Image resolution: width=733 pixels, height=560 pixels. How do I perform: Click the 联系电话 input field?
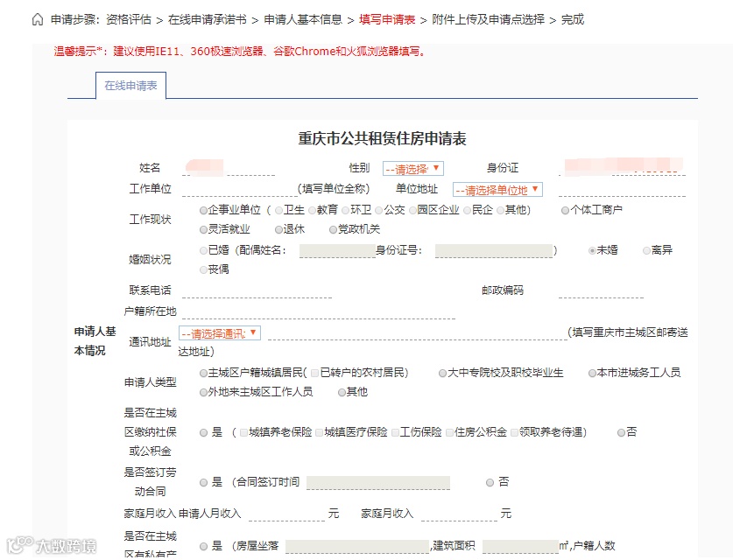click(x=257, y=290)
